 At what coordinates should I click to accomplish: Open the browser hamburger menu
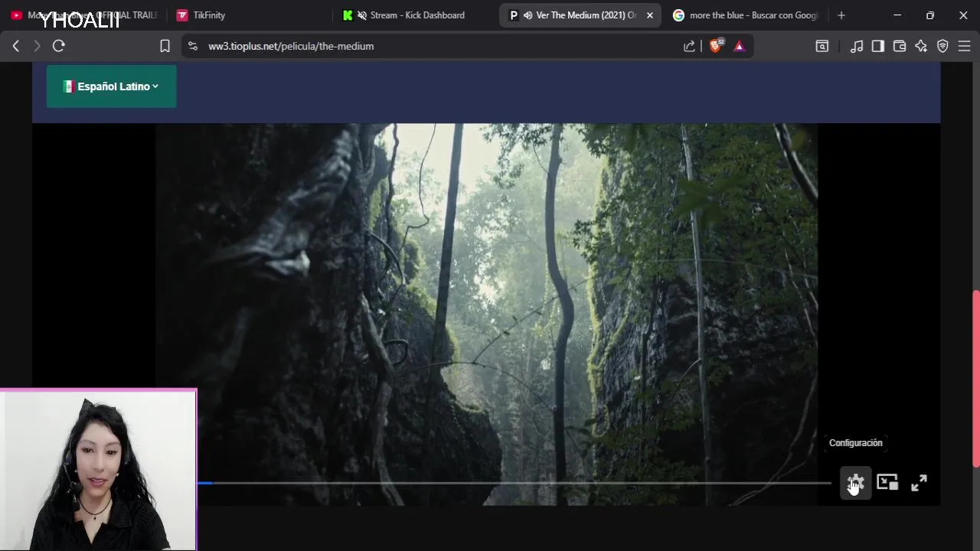click(964, 46)
